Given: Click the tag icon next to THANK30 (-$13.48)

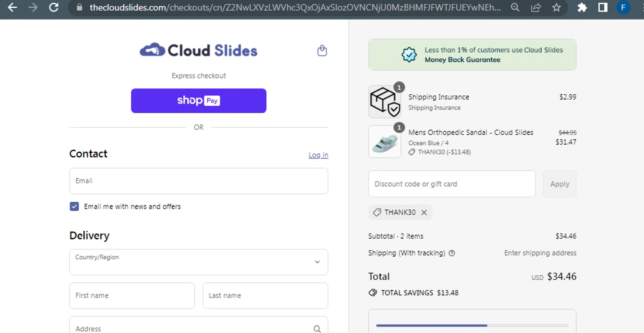Looking at the screenshot, I should tap(412, 152).
